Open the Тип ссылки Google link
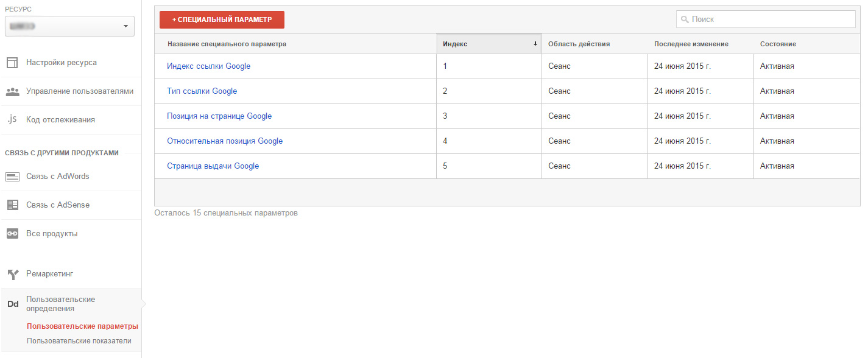This screenshot has width=868, height=358. (202, 91)
